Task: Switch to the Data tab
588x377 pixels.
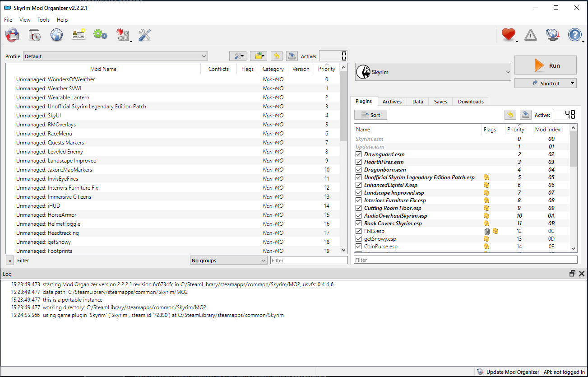Action: coord(418,102)
